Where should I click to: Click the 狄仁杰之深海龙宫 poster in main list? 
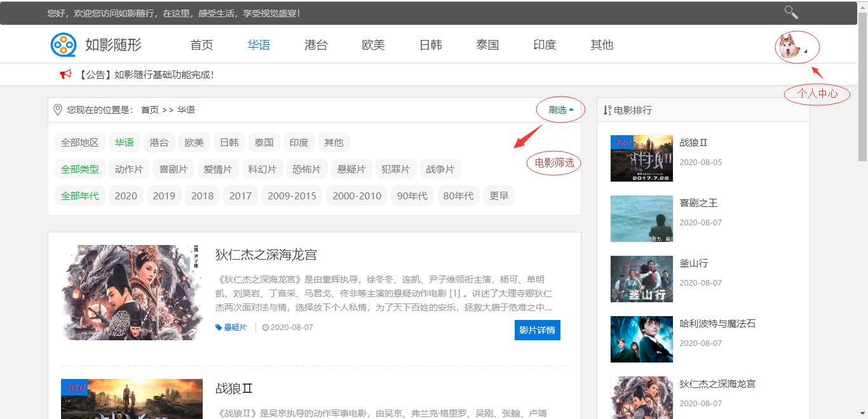132,293
